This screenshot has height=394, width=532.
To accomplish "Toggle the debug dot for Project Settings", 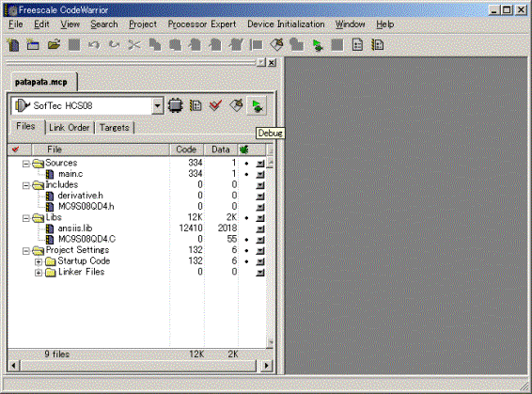I will click(x=246, y=250).
